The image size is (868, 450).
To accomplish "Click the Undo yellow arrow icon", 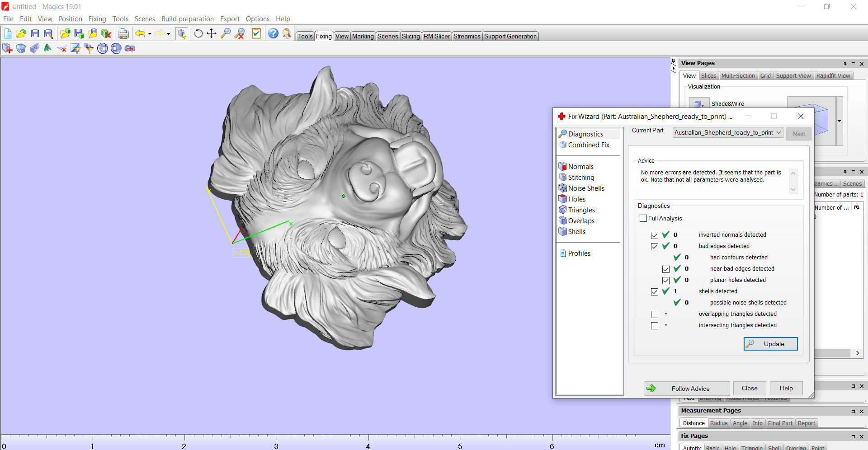I will click(140, 33).
